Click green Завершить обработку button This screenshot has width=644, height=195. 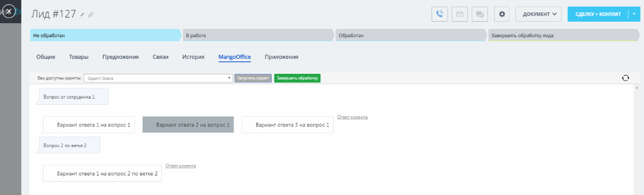pyautogui.click(x=297, y=78)
